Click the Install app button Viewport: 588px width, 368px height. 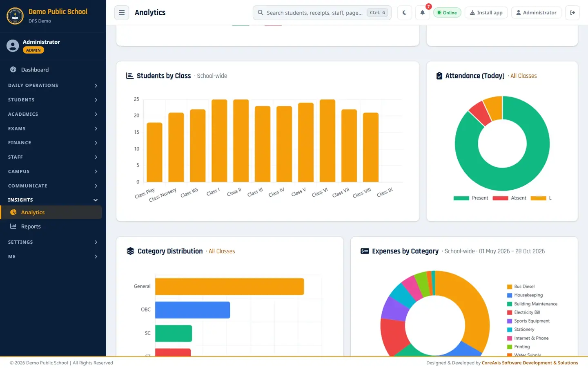tap(486, 13)
